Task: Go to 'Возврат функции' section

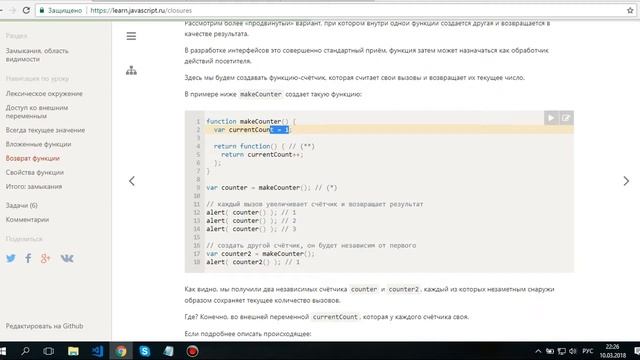Action: click(x=33, y=158)
